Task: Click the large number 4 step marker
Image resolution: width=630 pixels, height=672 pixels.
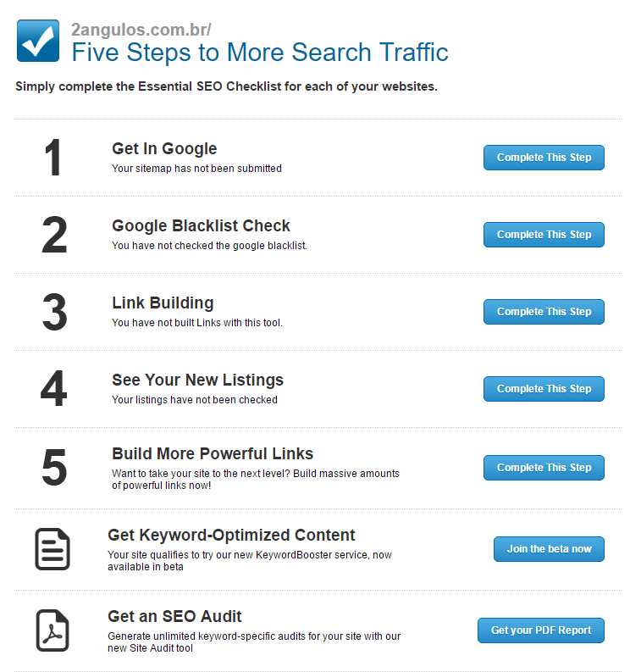Action: coord(54,389)
